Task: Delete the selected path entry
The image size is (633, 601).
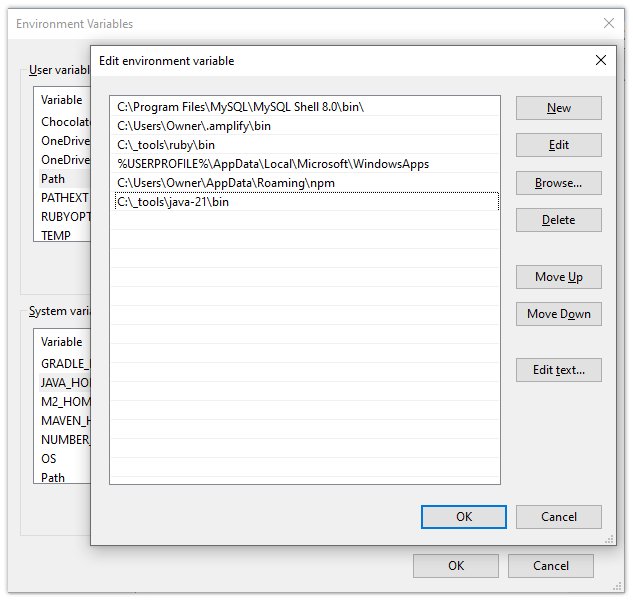Action: coord(559,220)
